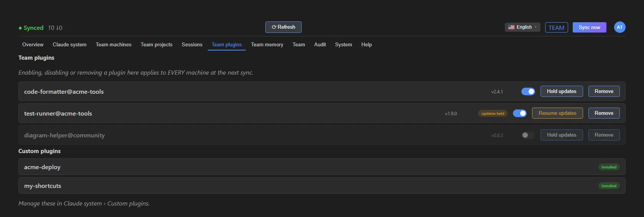
Task: Go to Team machines tab
Action: click(113, 45)
